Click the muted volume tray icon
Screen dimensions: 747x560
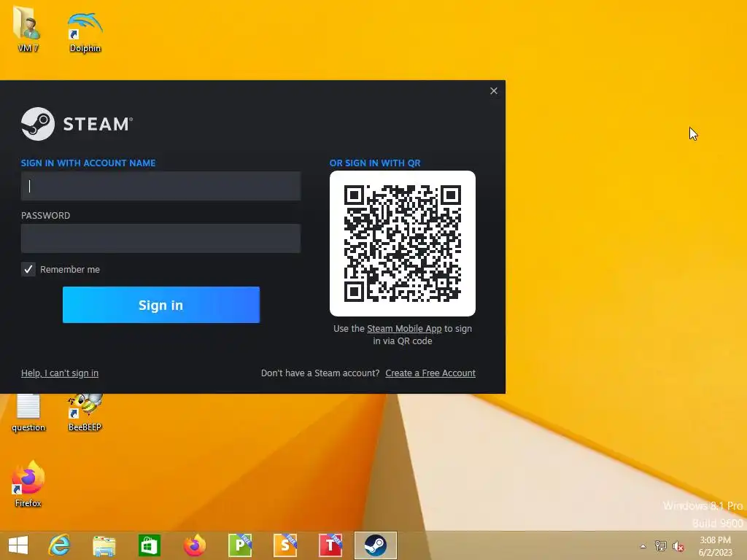tap(678, 546)
